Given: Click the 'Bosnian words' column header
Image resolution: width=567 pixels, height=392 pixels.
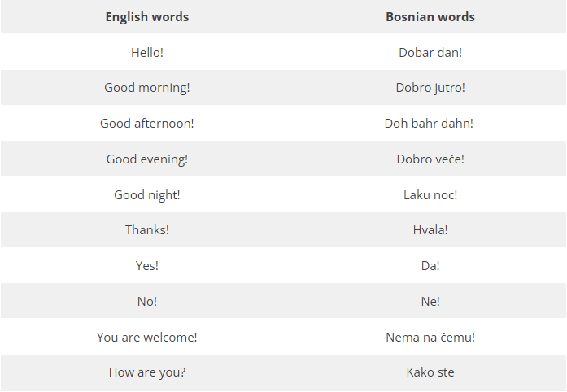Looking at the screenshot, I should click(430, 17).
